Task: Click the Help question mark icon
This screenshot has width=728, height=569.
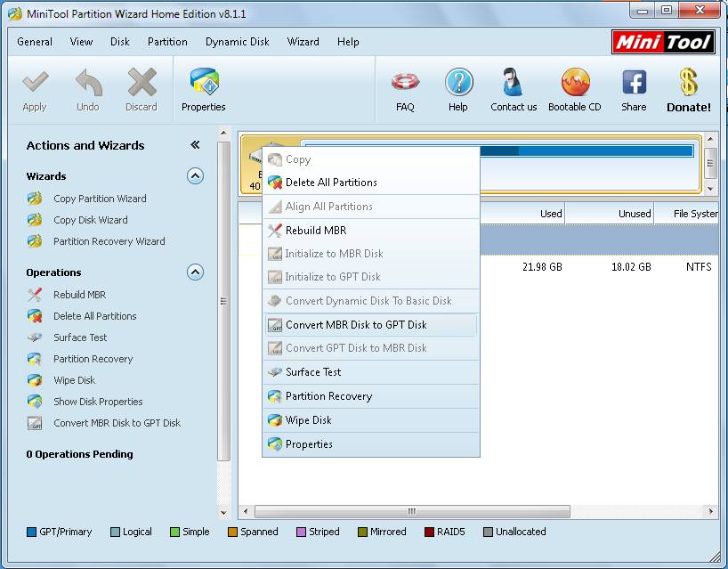Action: pyautogui.click(x=458, y=83)
